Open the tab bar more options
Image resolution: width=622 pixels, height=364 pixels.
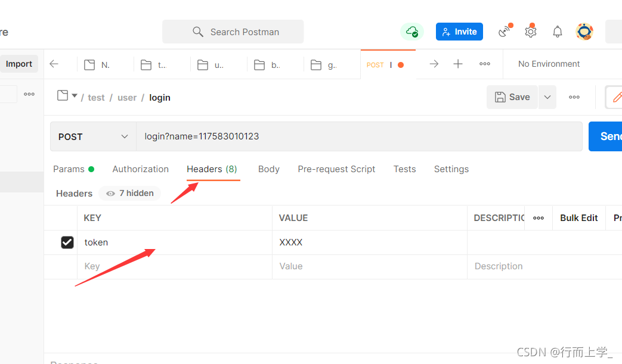(x=485, y=64)
